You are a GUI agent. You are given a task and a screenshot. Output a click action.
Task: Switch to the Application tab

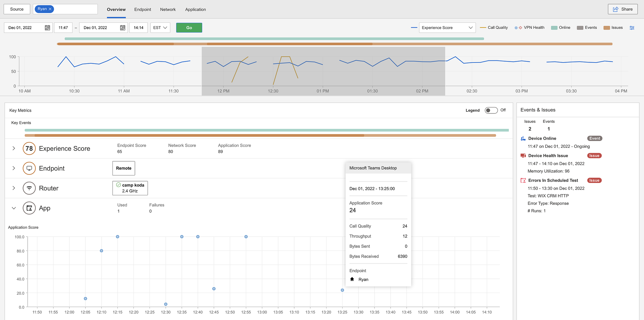(196, 10)
